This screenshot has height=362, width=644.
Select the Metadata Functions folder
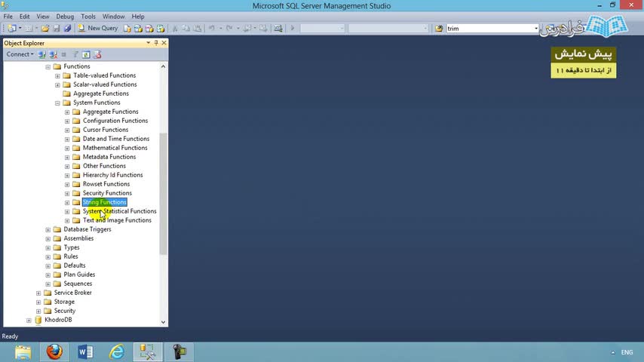pos(109,157)
